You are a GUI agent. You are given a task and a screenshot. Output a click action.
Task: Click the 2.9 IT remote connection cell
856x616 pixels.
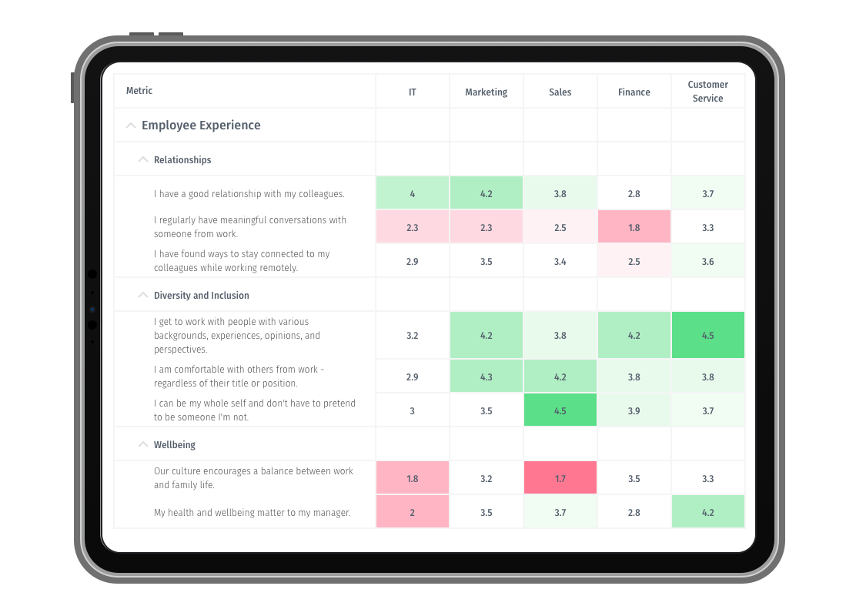click(412, 261)
